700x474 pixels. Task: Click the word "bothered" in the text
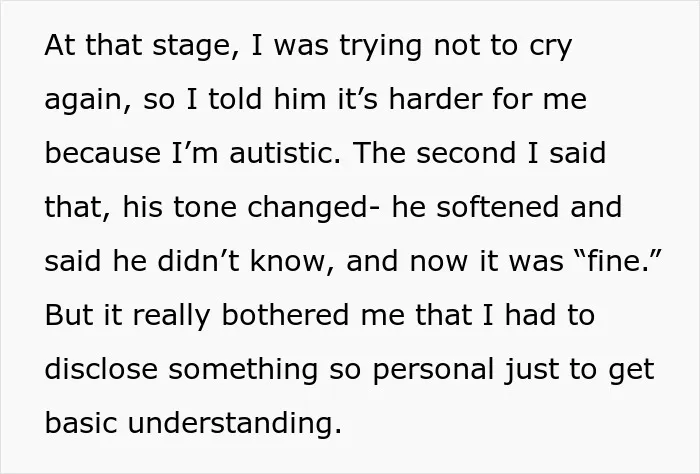(x=285, y=315)
